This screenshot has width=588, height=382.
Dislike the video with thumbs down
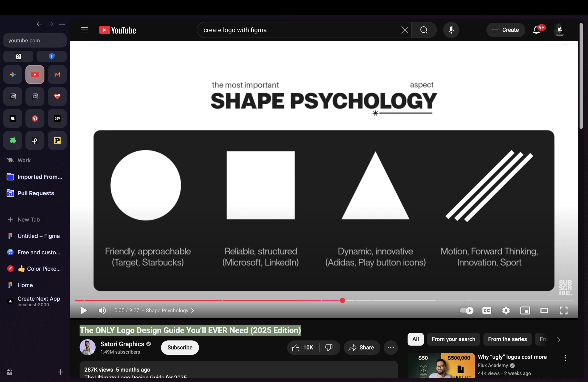coord(329,347)
